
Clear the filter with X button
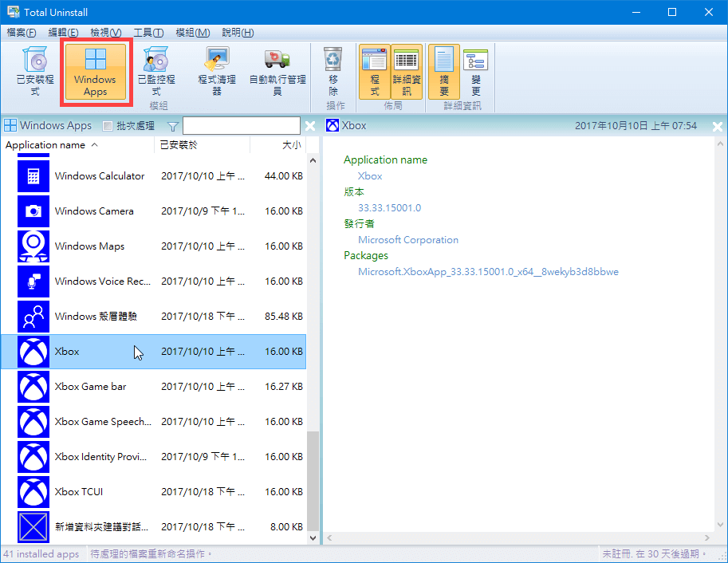[x=310, y=126]
